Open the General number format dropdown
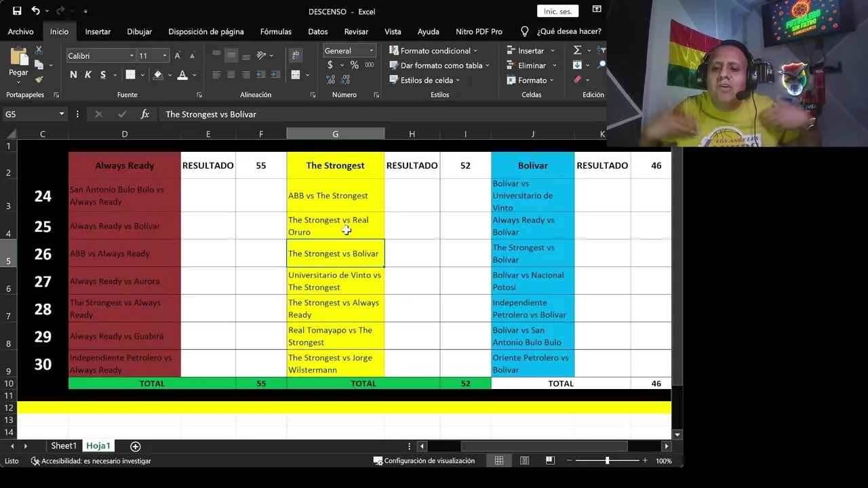The height and width of the screenshot is (488, 868). [371, 51]
